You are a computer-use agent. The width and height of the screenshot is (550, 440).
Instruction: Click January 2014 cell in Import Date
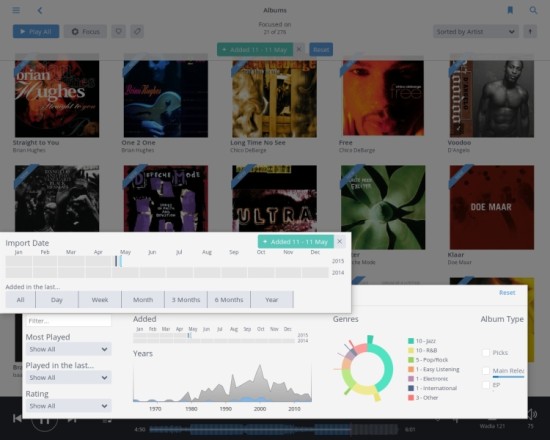click(19, 272)
